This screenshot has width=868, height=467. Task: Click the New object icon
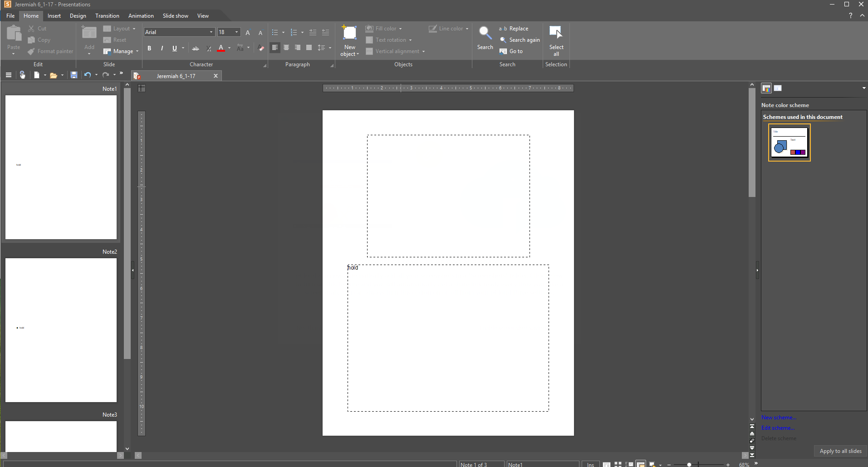click(349, 33)
